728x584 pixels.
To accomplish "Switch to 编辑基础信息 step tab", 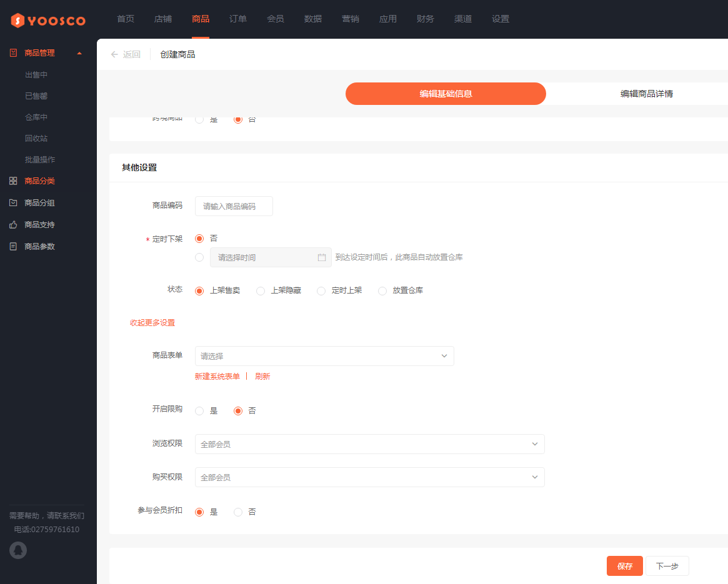I will 446,94.
